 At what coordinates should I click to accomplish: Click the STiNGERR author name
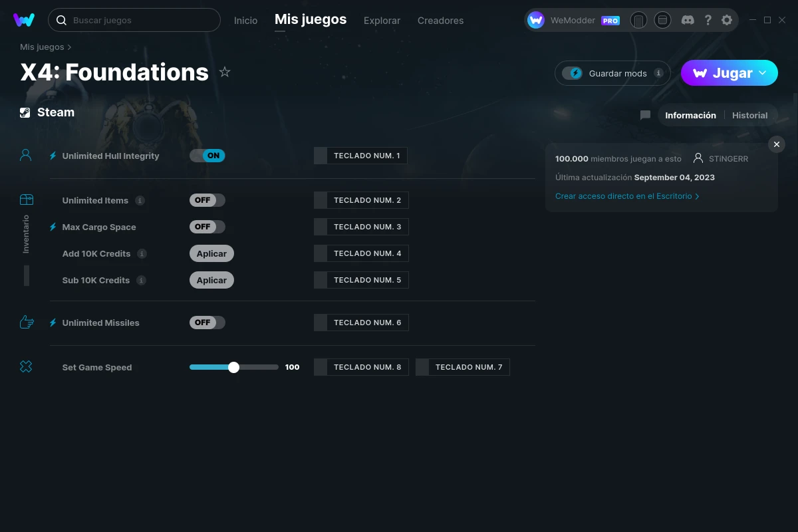pyautogui.click(x=729, y=159)
